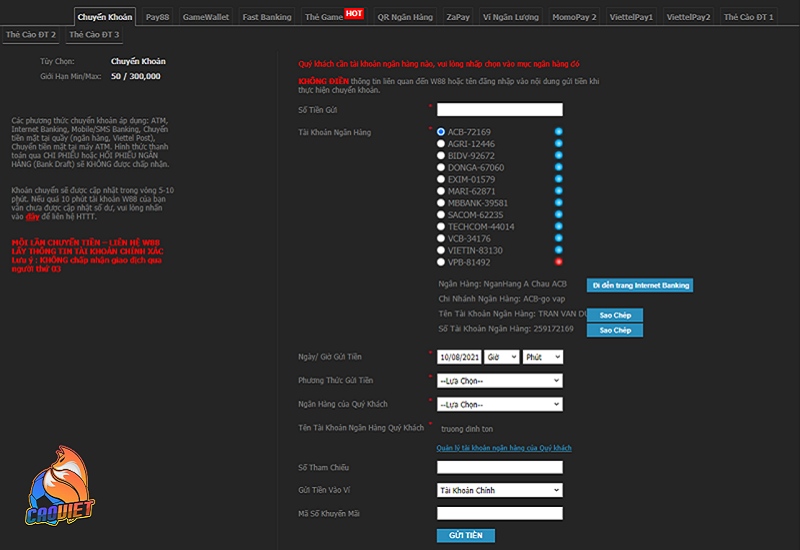Switch to the Chuyển Khoản tab
The image size is (800, 550).
pos(105,17)
